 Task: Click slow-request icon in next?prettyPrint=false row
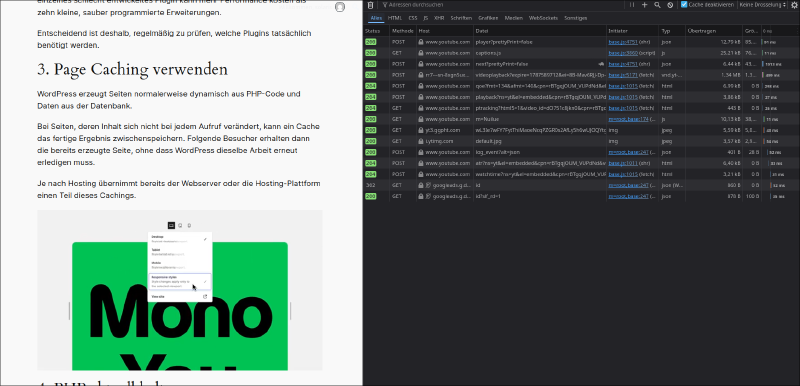click(603, 64)
